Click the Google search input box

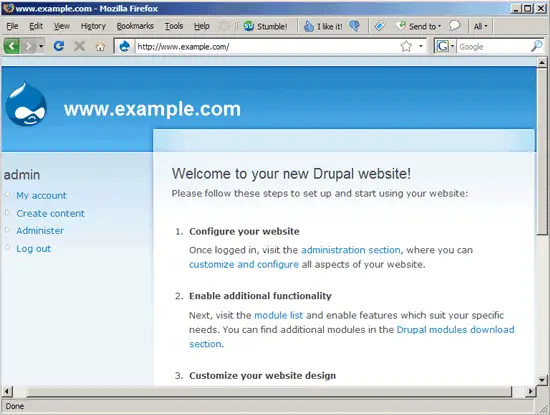(493, 46)
